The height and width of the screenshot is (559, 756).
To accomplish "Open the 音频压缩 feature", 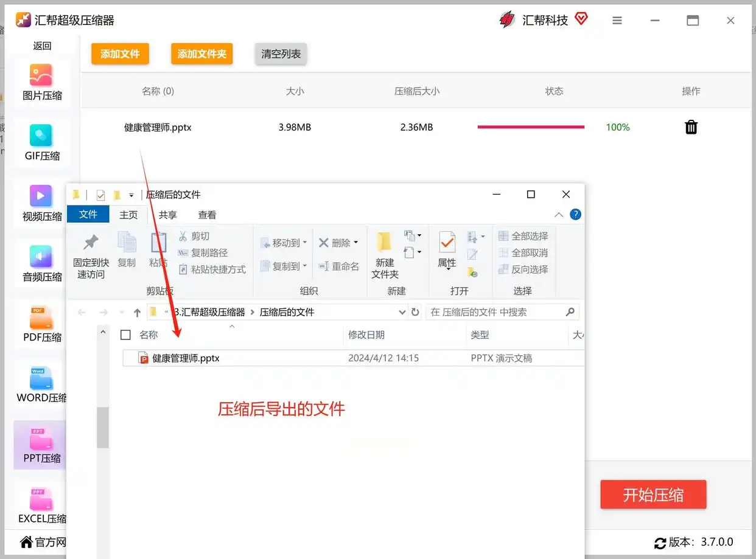I will coord(41,263).
